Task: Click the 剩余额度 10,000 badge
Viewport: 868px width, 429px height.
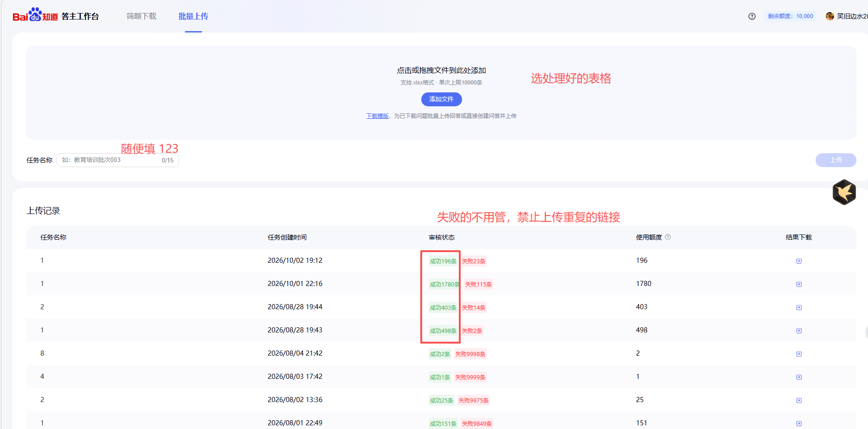Action: pyautogui.click(x=791, y=16)
